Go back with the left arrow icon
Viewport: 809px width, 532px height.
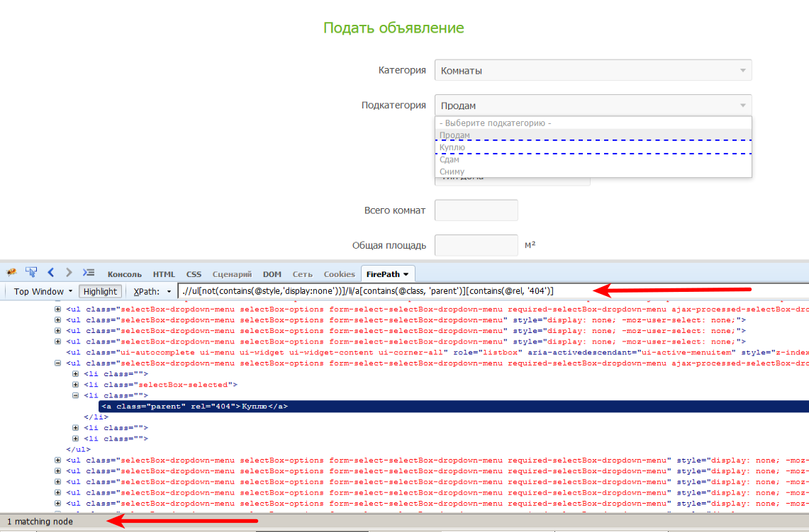(x=50, y=272)
